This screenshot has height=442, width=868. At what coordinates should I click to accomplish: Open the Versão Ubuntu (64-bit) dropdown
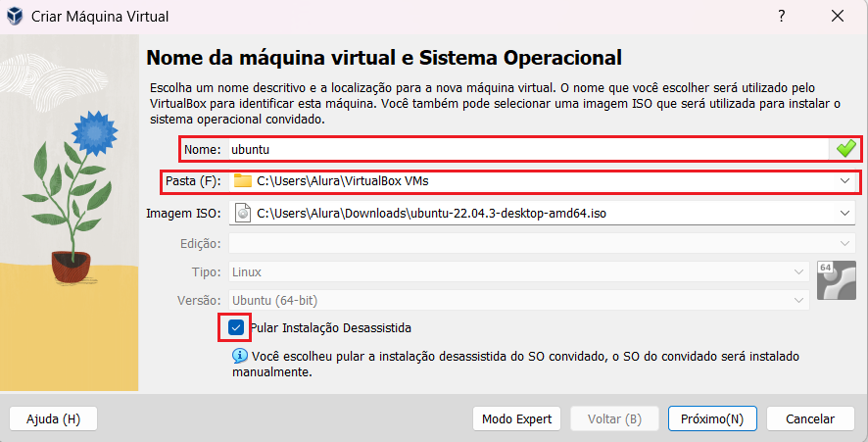coord(798,300)
